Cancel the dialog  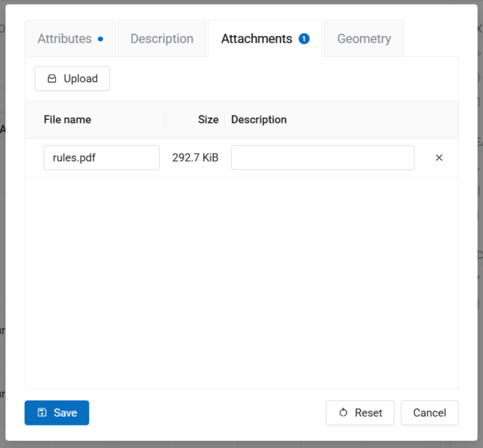429,413
